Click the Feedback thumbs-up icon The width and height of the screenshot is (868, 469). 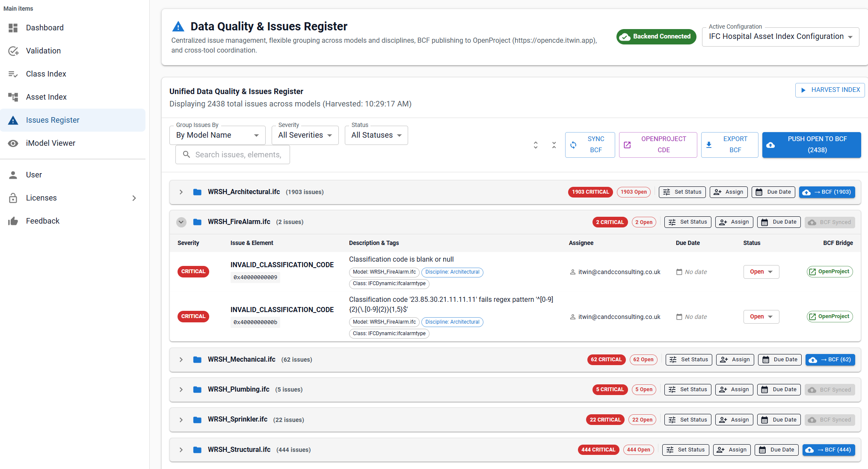13,221
